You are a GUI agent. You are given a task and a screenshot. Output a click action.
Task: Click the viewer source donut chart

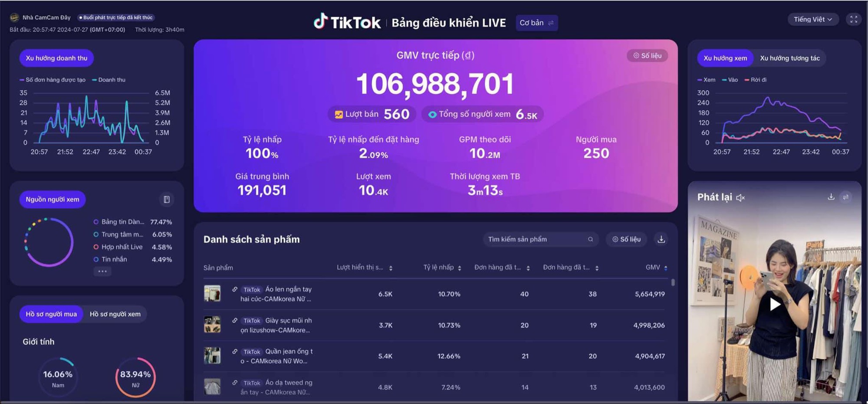coord(49,242)
